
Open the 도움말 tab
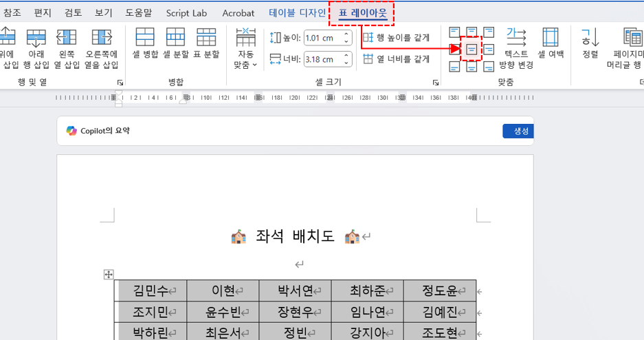(138, 13)
